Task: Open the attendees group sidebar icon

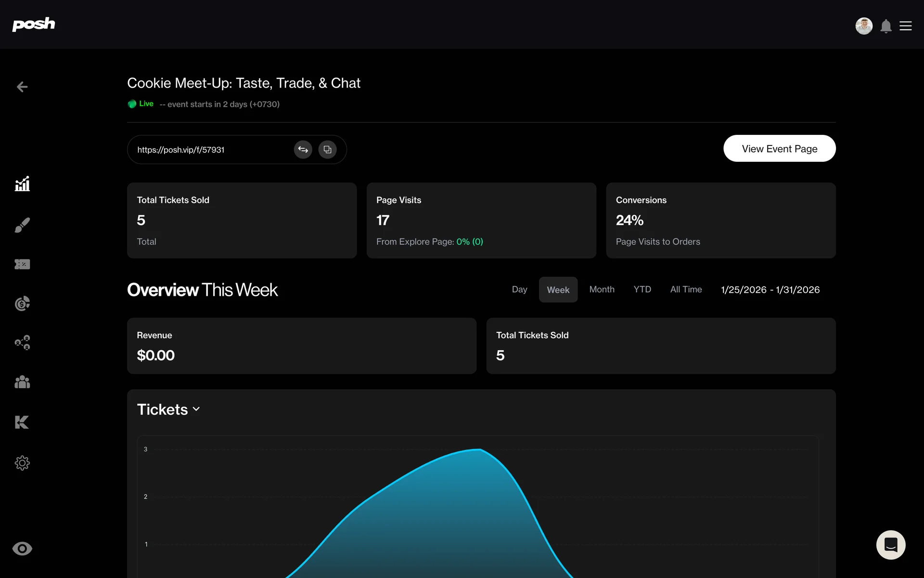Action: pyautogui.click(x=22, y=382)
